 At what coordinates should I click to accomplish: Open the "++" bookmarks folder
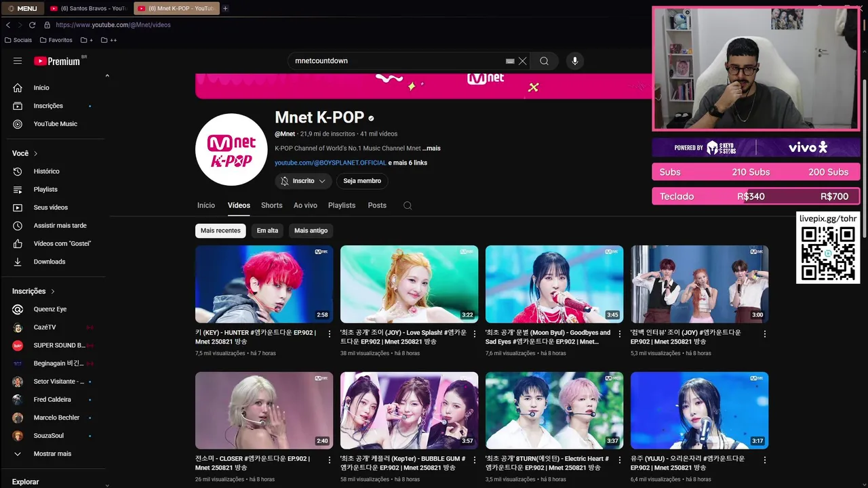tap(108, 40)
